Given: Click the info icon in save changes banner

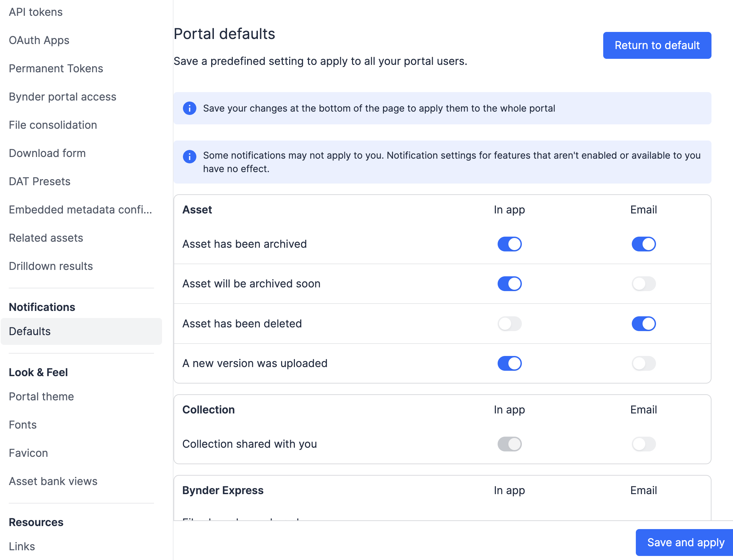Looking at the screenshot, I should point(190,108).
